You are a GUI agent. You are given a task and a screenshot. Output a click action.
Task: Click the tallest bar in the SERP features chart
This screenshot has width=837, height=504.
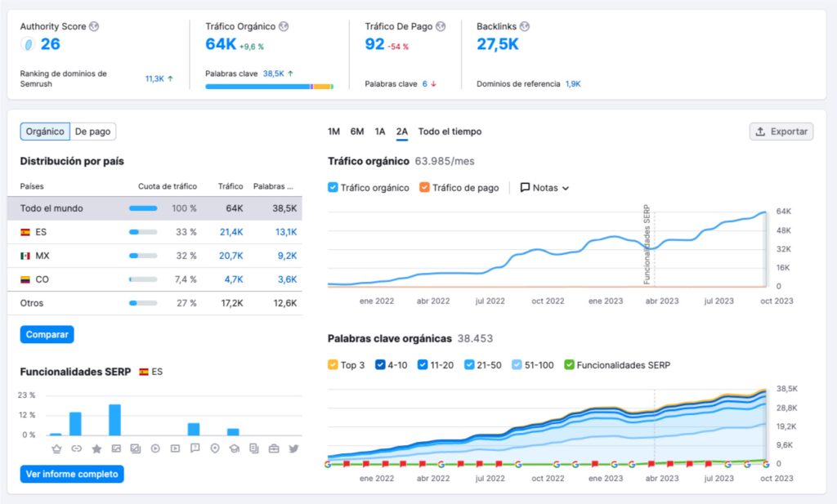tap(114, 420)
